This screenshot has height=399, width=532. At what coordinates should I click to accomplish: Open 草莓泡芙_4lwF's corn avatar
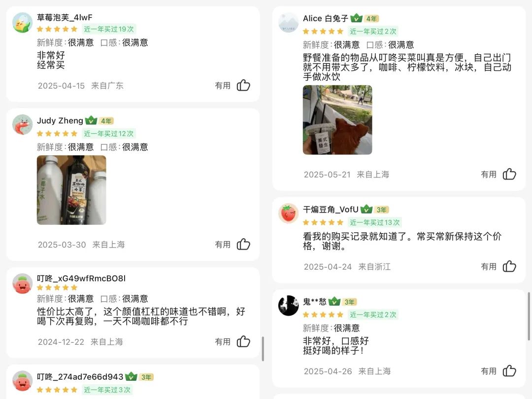tap(22, 22)
